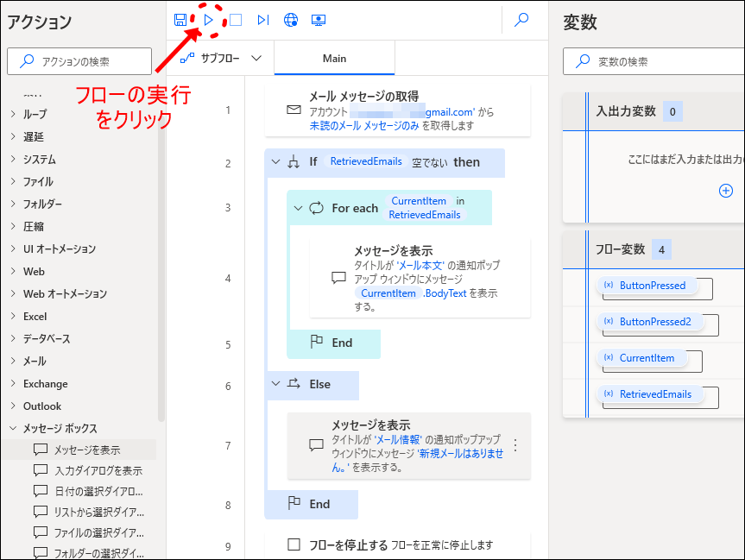Run the flow with the play icon
Image resolution: width=745 pixels, height=560 pixels.
pyautogui.click(x=208, y=20)
